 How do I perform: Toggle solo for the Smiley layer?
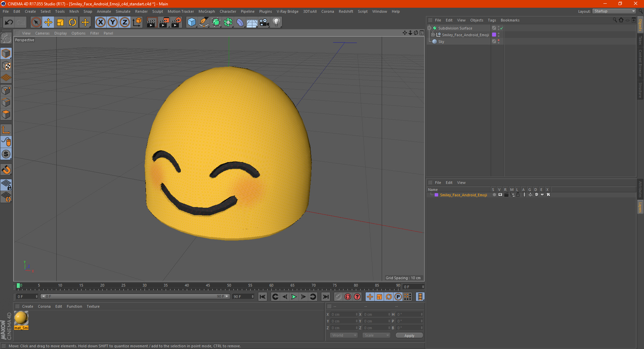tap(494, 195)
